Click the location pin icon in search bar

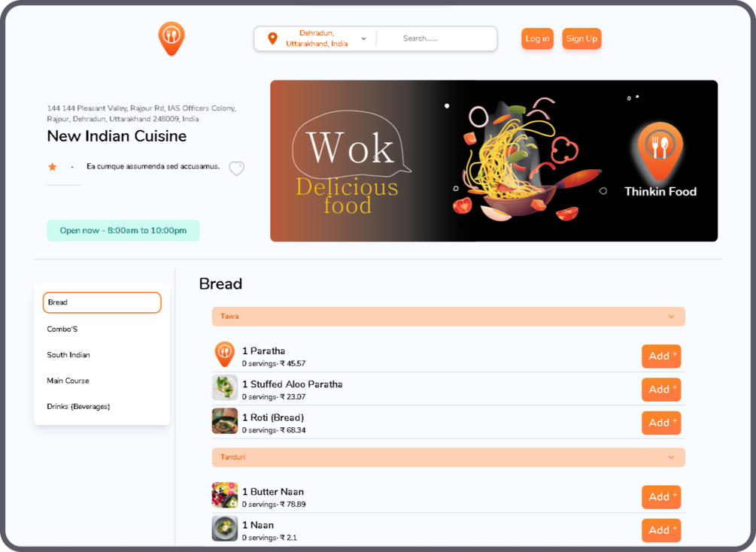click(x=272, y=38)
